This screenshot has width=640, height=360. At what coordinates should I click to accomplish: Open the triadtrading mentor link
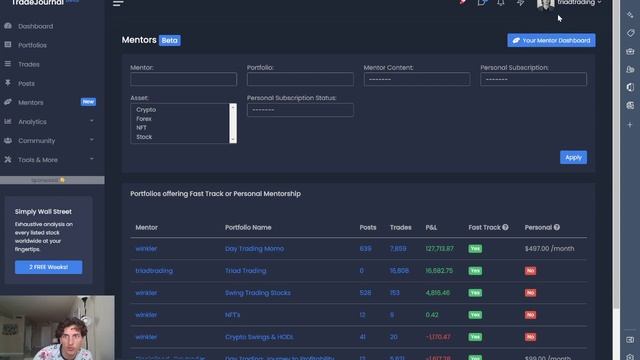(x=154, y=271)
